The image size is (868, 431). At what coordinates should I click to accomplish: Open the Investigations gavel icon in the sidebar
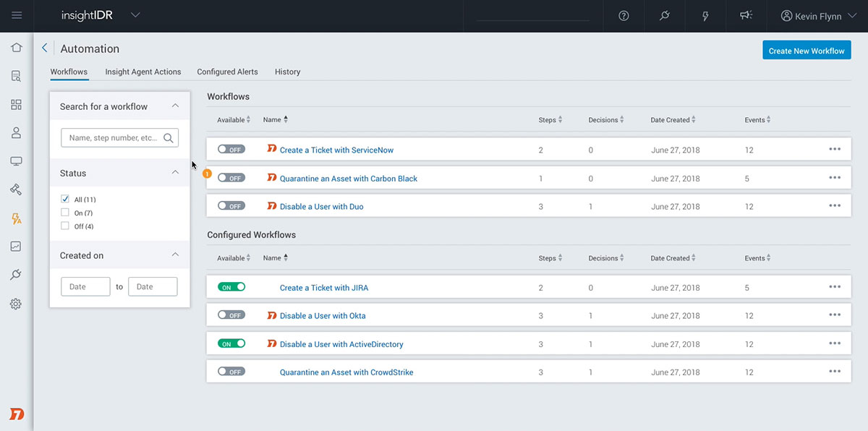16,189
